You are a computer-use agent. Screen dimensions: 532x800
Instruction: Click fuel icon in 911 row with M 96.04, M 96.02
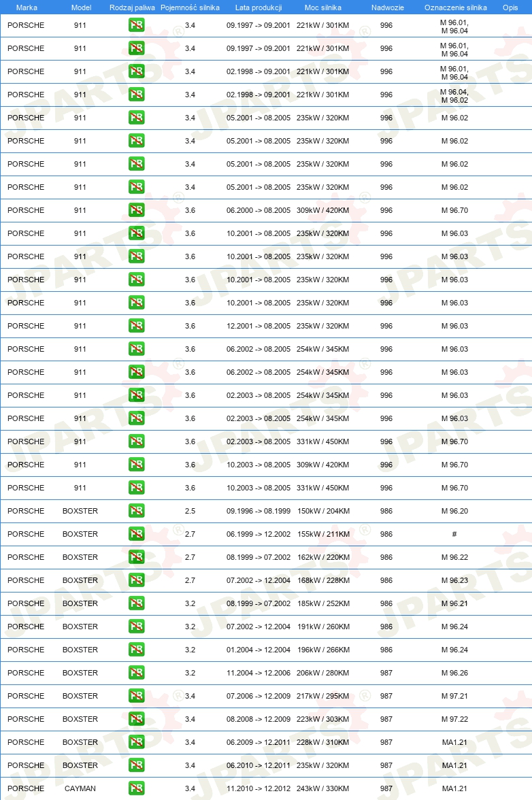tap(136, 95)
